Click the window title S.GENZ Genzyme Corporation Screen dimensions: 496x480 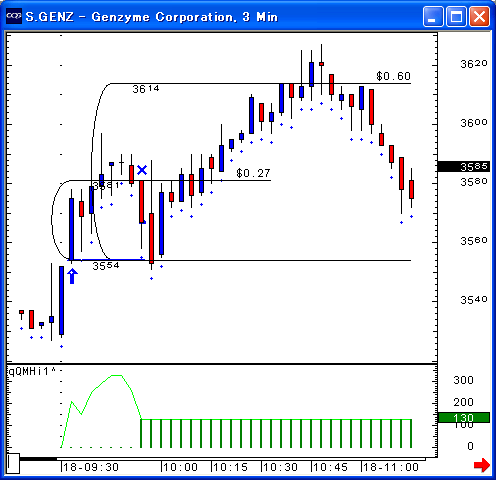[152, 17]
